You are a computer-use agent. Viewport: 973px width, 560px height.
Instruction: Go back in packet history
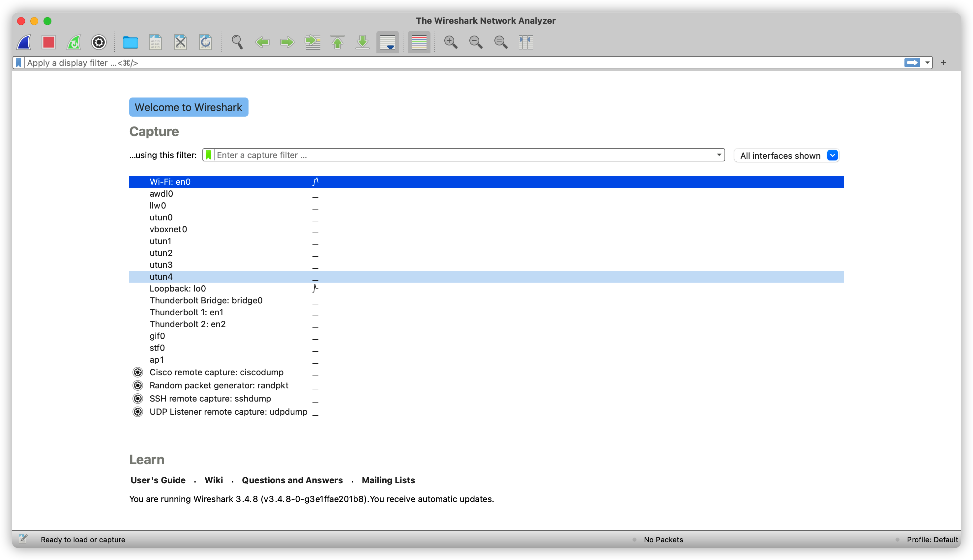262,42
